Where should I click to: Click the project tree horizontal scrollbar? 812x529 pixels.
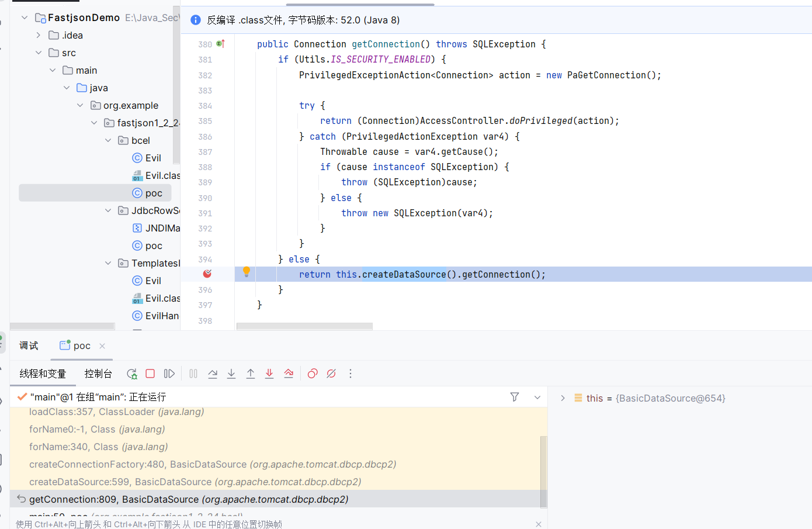tap(63, 326)
